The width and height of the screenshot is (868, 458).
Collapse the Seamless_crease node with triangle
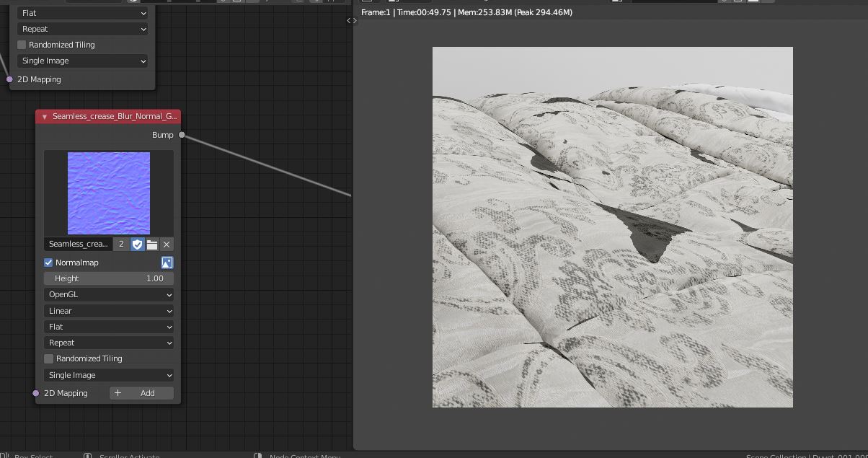[x=45, y=117]
